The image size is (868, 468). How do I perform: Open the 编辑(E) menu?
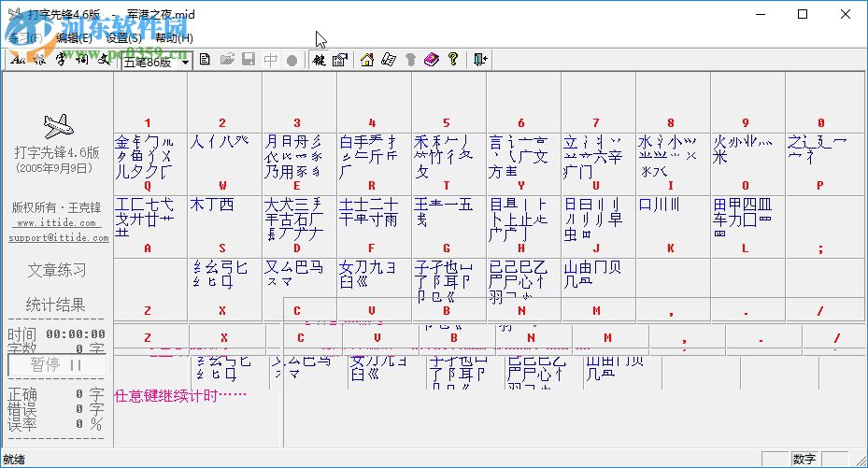[x=74, y=37]
